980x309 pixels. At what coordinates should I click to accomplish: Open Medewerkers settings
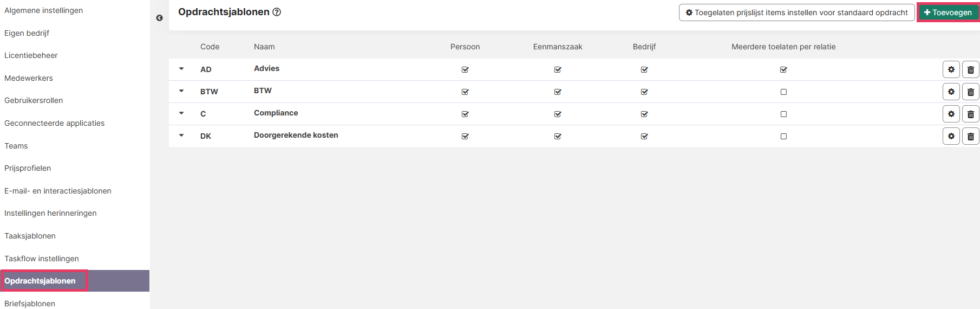29,78
